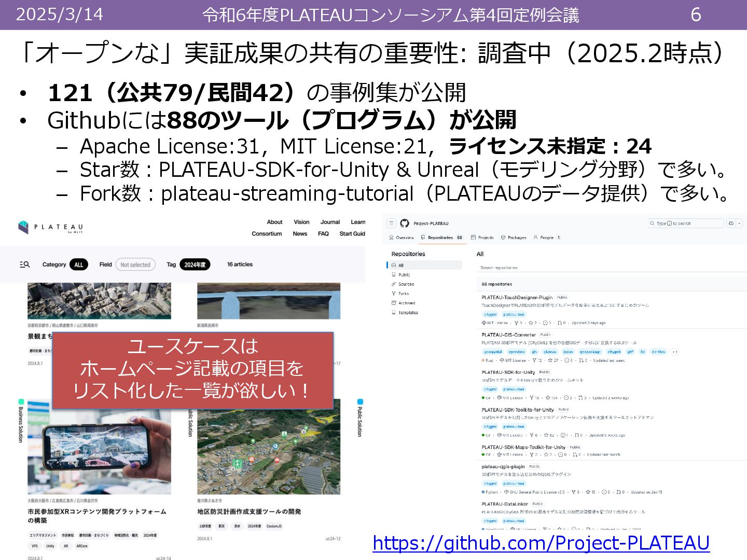747x560 pixels.
Task: Expand the '+1' more topics badge
Action: pyautogui.click(x=674, y=352)
